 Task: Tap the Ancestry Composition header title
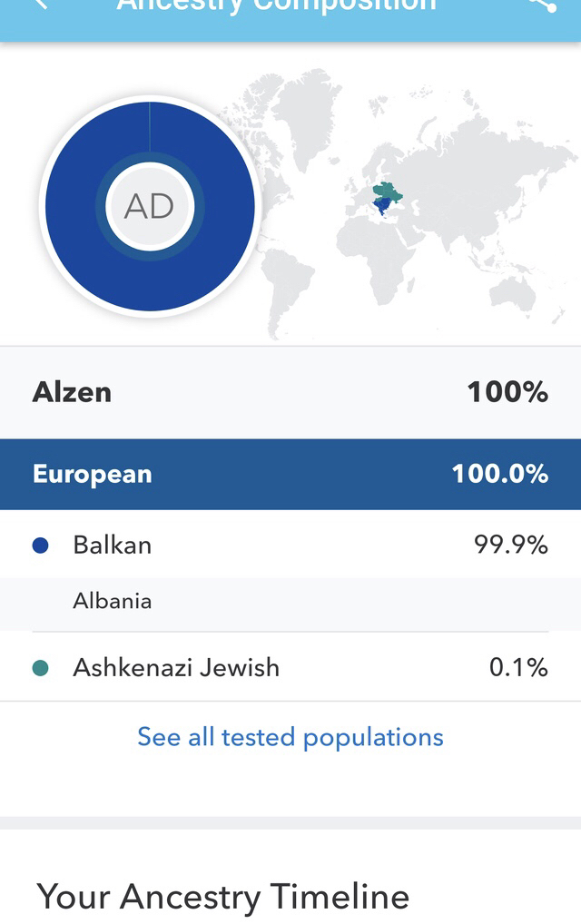[277, 5]
